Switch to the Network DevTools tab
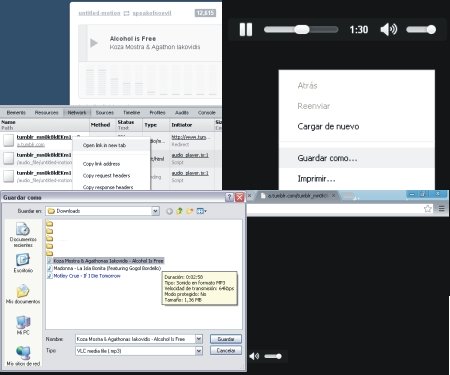 pyautogui.click(x=77, y=113)
